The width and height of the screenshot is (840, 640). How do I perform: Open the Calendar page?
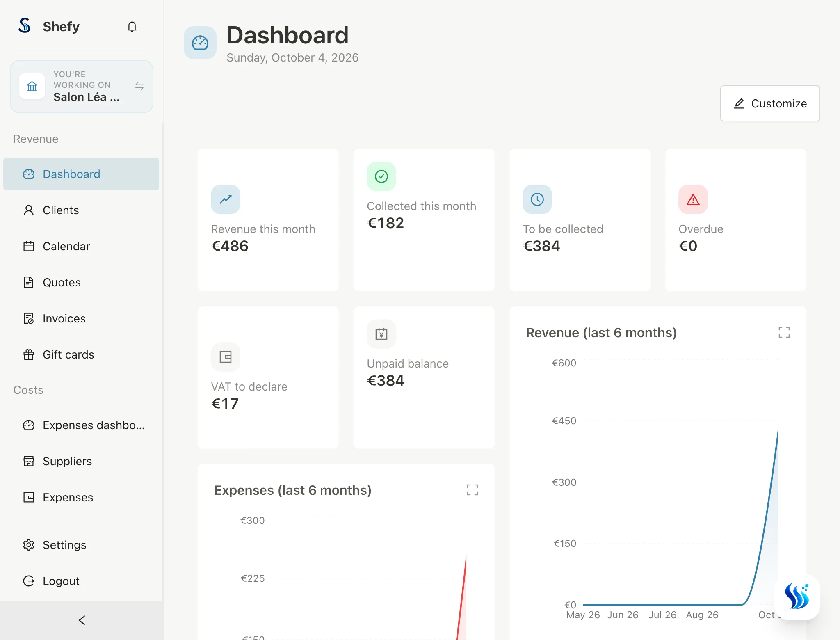pyautogui.click(x=81, y=246)
